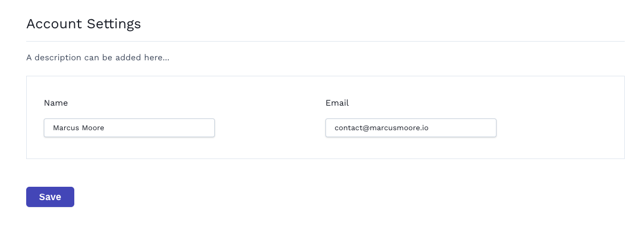Click the empty space inside the Name field
The height and width of the screenshot is (246, 644).
(160, 128)
